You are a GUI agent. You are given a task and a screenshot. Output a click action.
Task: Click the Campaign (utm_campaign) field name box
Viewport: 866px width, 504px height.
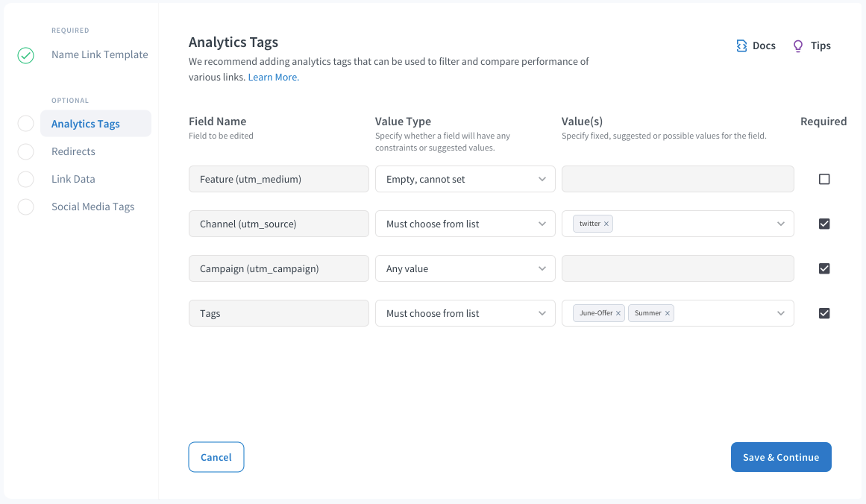pyautogui.click(x=278, y=268)
